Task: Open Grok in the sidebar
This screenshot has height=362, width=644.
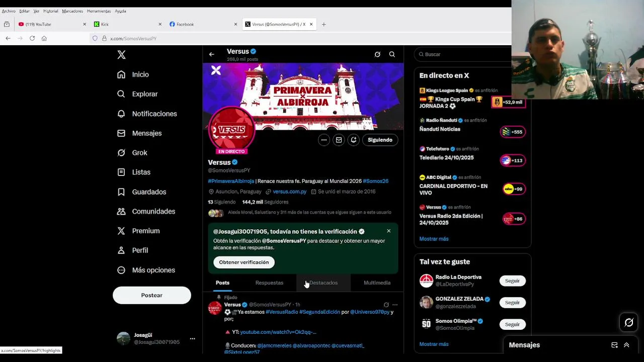Action: tap(132, 153)
